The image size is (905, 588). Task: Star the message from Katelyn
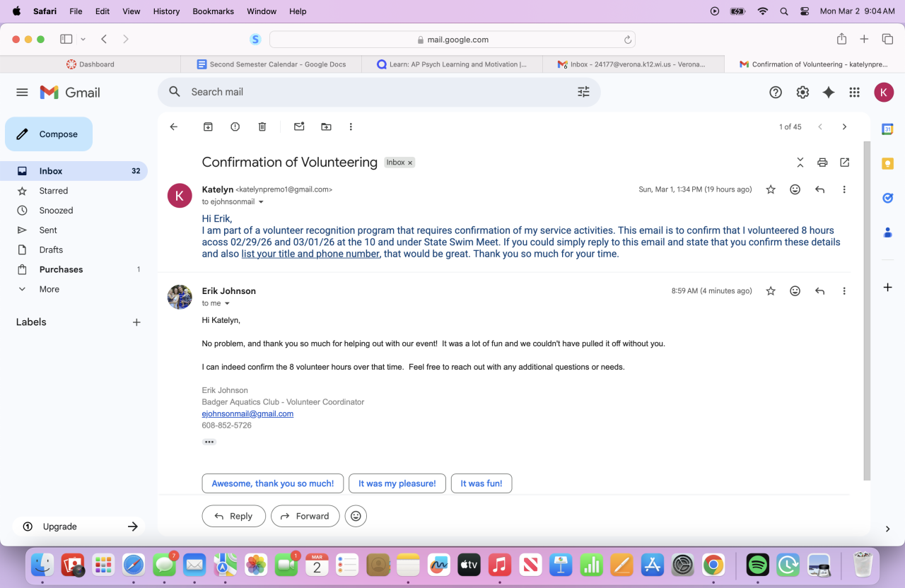pyautogui.click(x=771, y=189)
